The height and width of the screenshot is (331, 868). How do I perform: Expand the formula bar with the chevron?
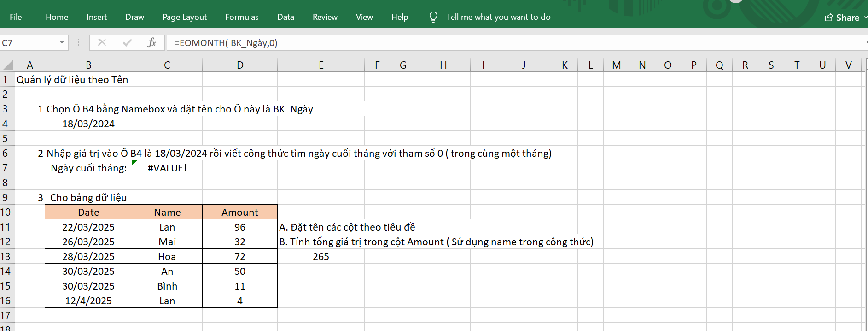(x=866, y=43)
